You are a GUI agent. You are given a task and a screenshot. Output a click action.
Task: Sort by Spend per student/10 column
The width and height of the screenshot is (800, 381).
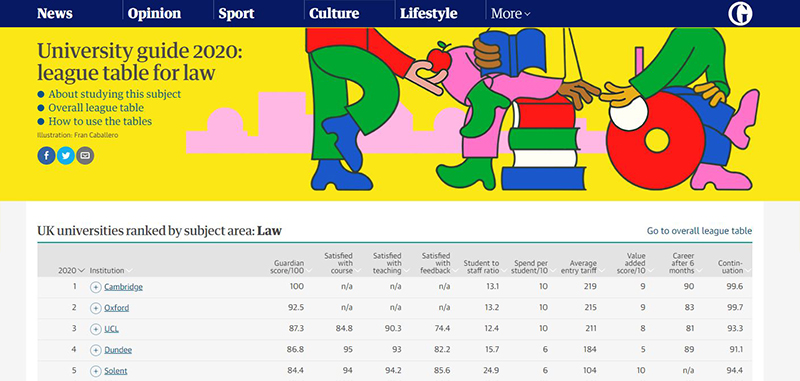[x=533, y=267]
